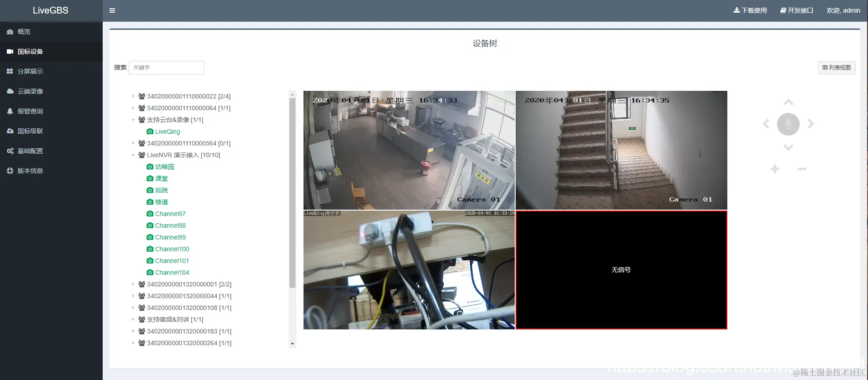This screenshot has width=868, height=380.
Task: Click the camera icon beside 幼稚园
Action: coord(150,167)
